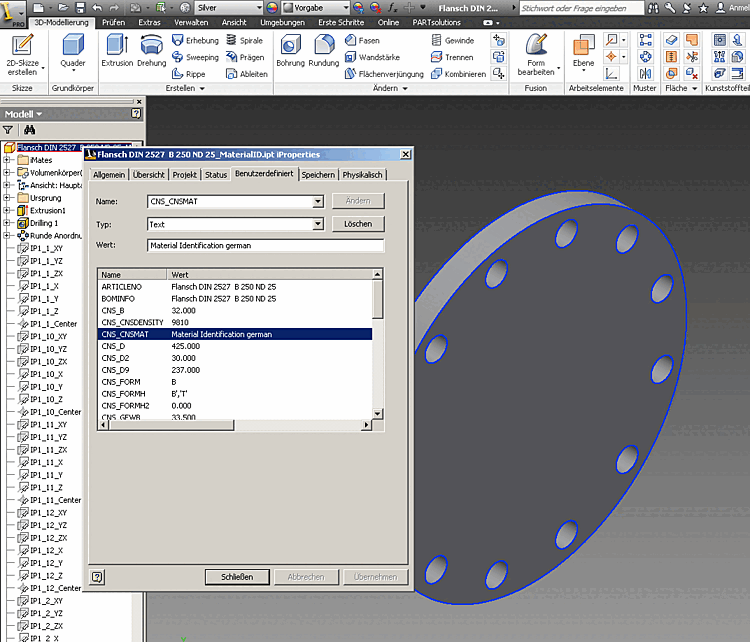This screenshot has width=750, height=642.
Task: Click the filter icon in Modell panel
Action: (x=9, y=130)
